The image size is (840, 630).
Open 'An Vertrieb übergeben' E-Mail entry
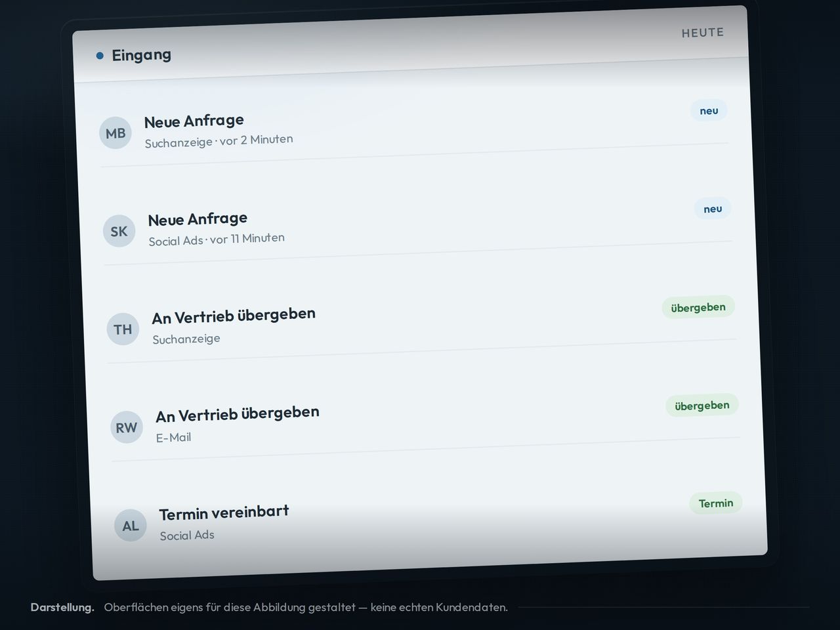pos(425,422)
